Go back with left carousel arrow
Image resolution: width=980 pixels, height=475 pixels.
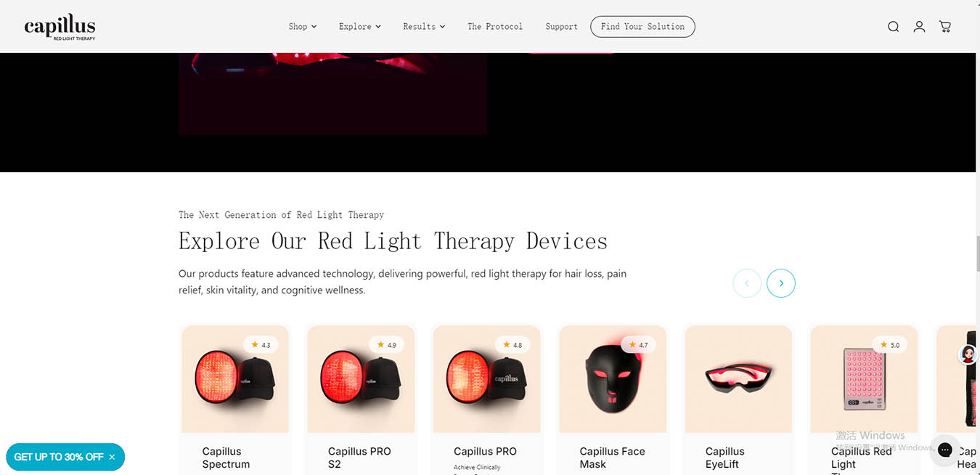tap(747, 283)
